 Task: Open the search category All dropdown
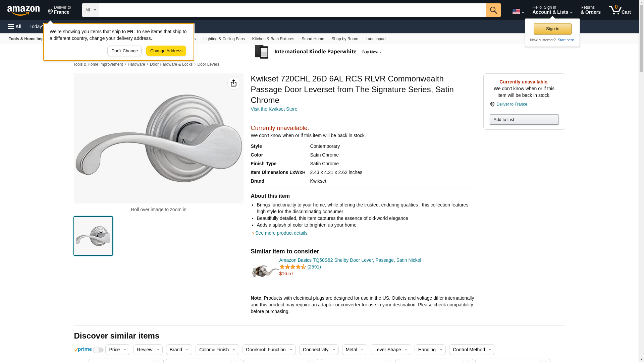point(90,10)
